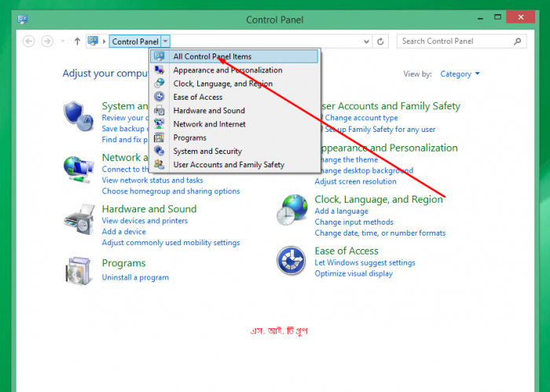Screen dimensions: 550x392
Task: Click the Appearance and Personalization menu icon
Action: point(159,70)
